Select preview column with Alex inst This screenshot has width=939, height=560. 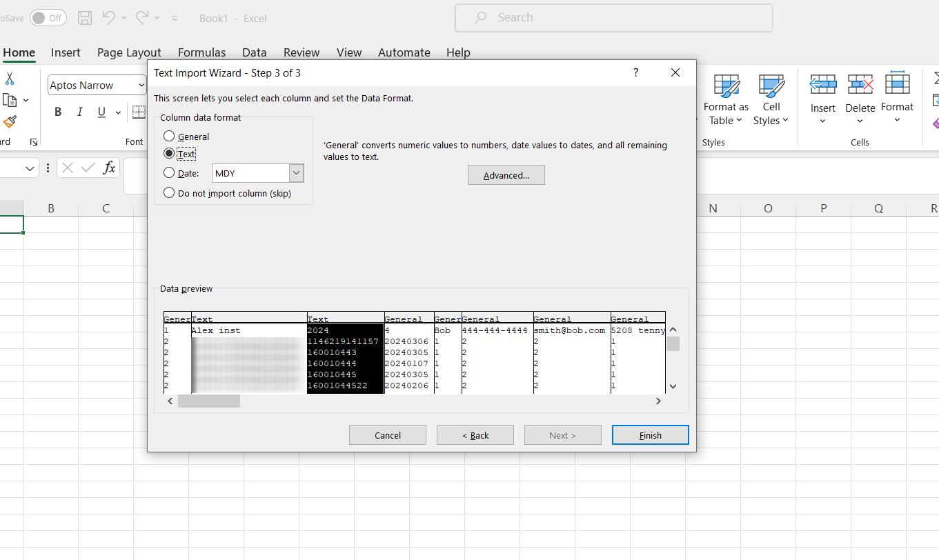coord(249,352)
